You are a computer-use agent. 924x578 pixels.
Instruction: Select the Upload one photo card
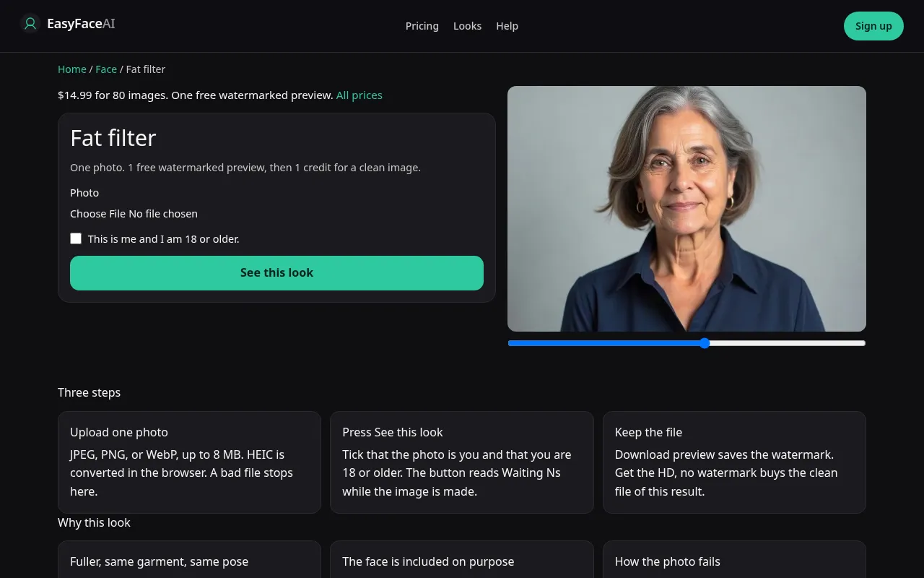[x=189, y=462]
